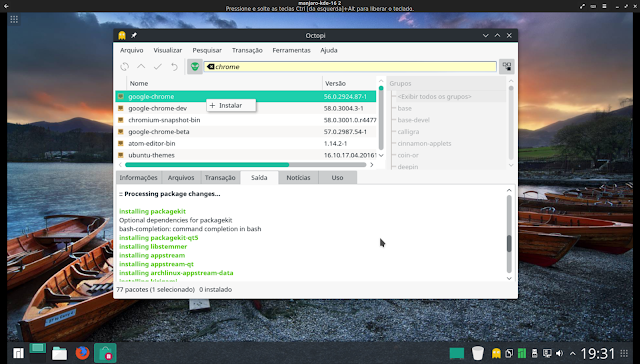Select the chromium-snapshot-bin package row
640x364 pixels.
(246, 120)
